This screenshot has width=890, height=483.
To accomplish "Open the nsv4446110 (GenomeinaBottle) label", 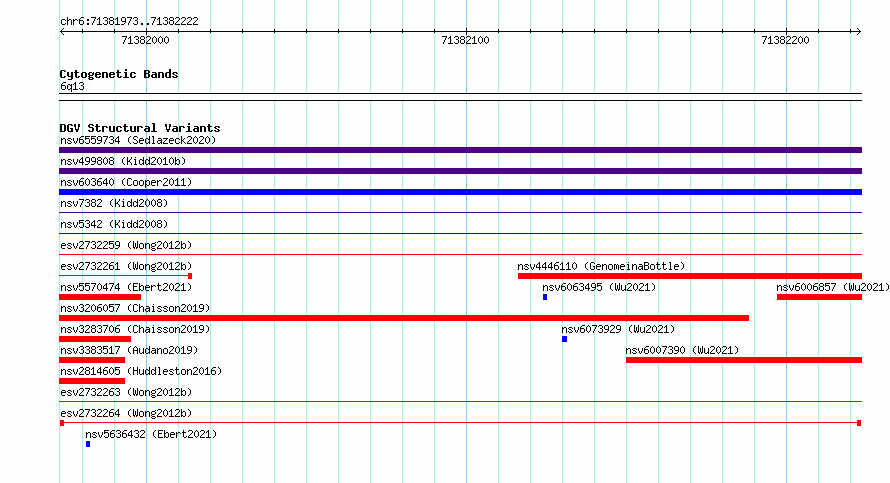I will 601,266.
